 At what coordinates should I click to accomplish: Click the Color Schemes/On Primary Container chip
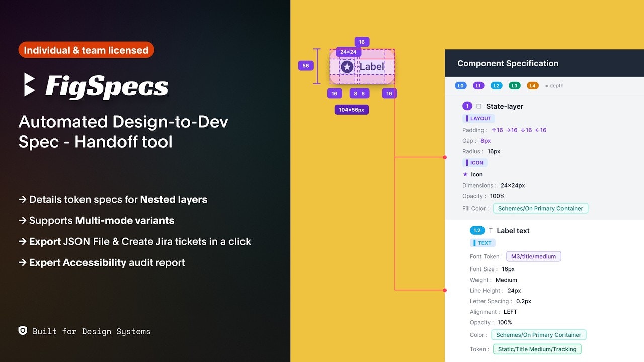(x=539, y=335)
